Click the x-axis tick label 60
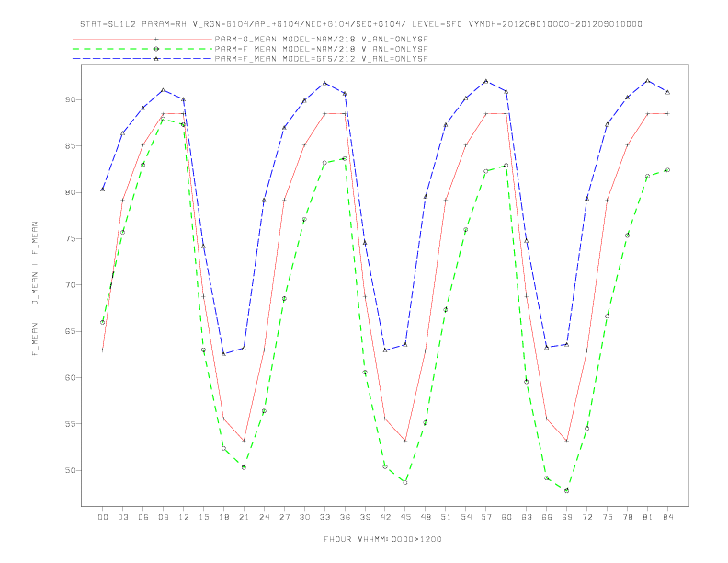The width and height of the screenshot is (728, 563). 506,517
